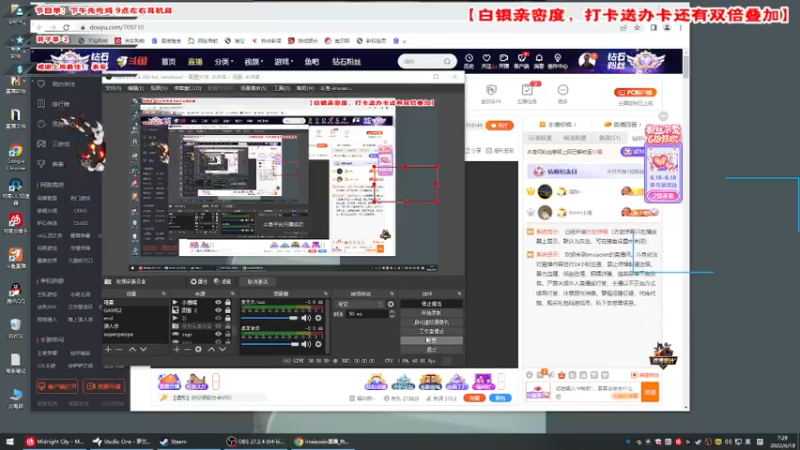Toggle visibility eye of 视频采集设备 source
Screen dimensions: 800x450
click(x=218, y=326)
